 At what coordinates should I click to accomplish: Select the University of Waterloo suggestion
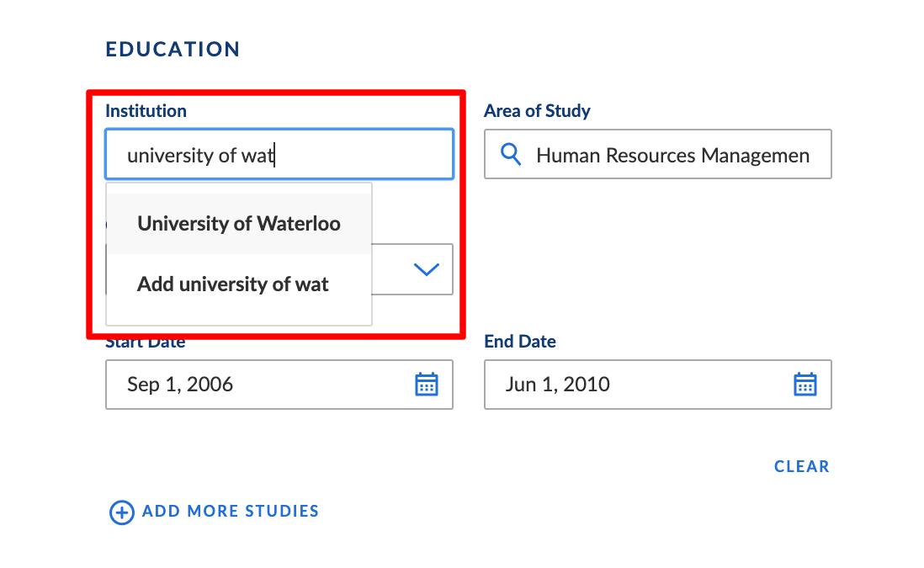pyautogui.click(x=239, y=223)
